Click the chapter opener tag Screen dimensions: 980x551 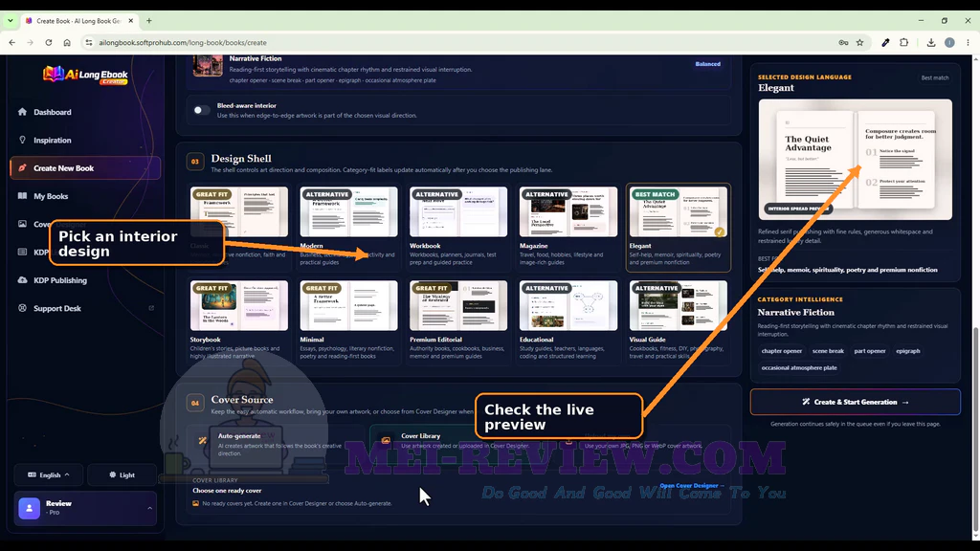pos(781,351)
